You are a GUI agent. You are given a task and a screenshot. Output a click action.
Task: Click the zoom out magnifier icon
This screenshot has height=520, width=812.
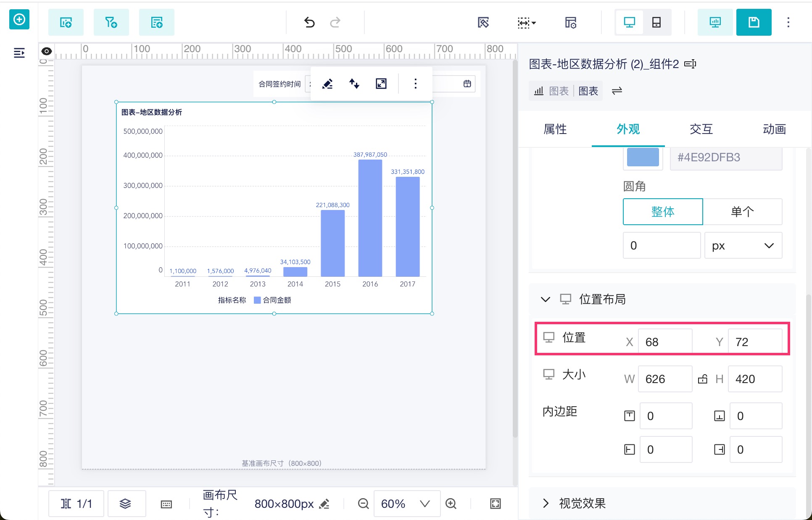pos(363,503)
